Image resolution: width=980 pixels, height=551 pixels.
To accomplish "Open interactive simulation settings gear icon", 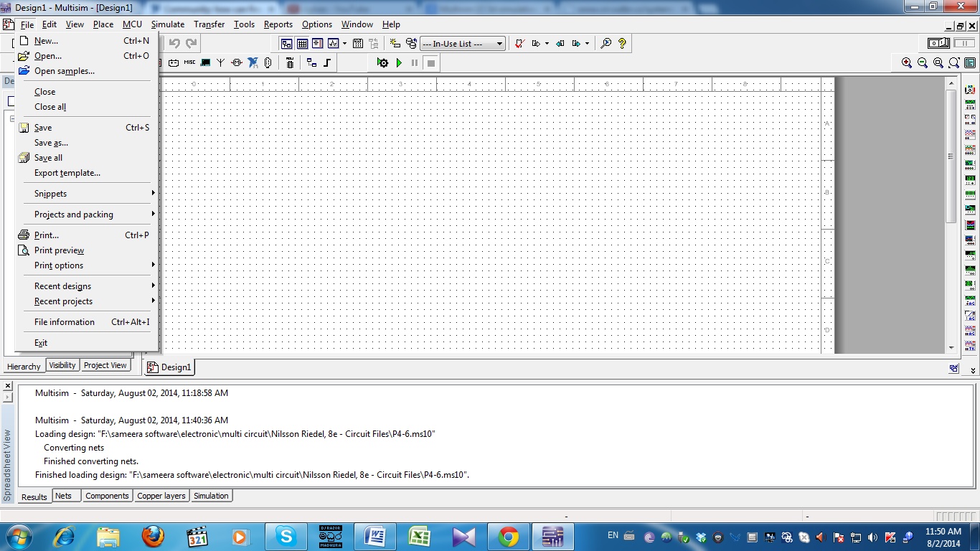I will (382, 63).
